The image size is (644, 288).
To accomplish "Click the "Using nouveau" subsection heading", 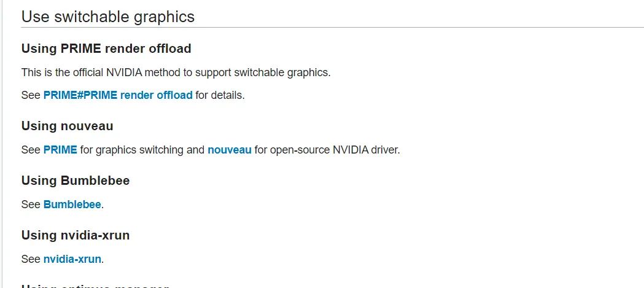I will (x=67, y=126).
